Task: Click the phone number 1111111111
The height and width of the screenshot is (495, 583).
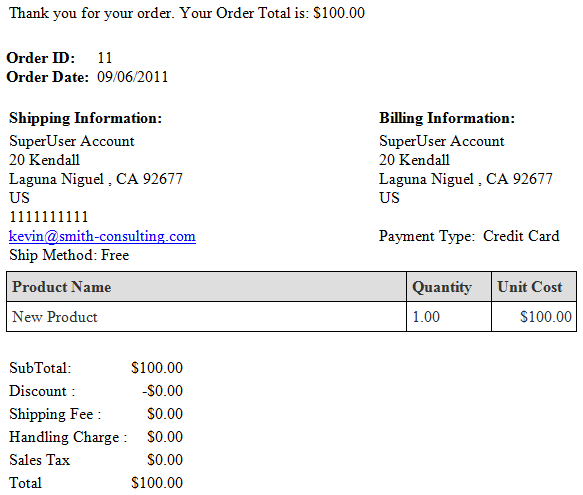Action: click(49, 217)
